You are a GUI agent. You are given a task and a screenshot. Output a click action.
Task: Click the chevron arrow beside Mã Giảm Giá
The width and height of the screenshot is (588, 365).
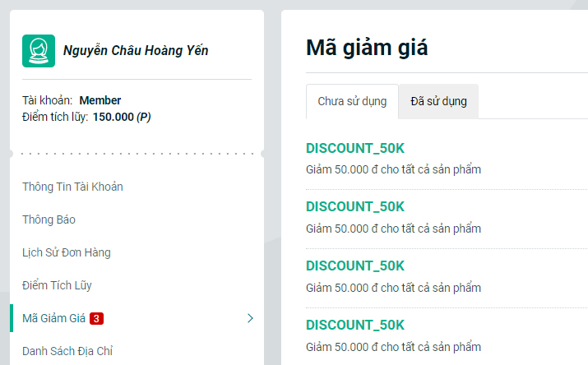(x=250, y=318)
